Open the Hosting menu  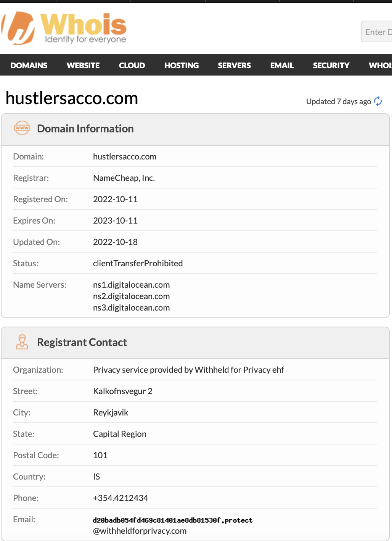click(x=182, y=65)
